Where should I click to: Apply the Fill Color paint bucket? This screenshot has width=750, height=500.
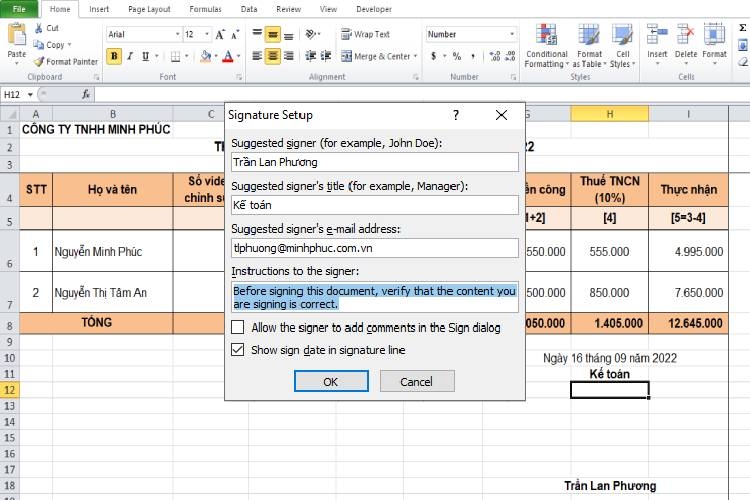pos(206,56)
